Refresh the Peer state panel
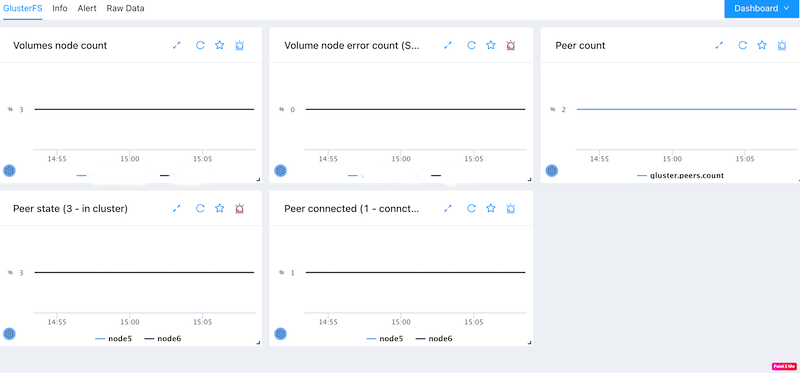 click(x=200, y=208)
